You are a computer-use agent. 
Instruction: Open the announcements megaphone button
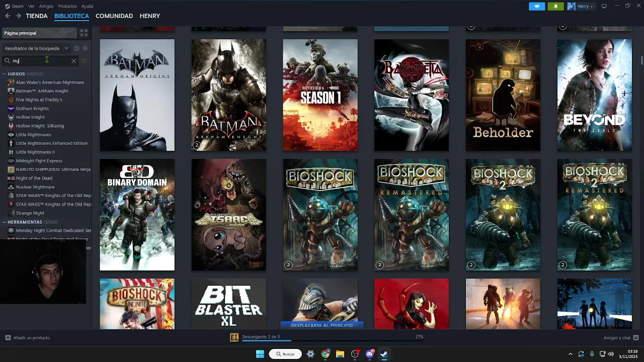(x=537, y=6)
